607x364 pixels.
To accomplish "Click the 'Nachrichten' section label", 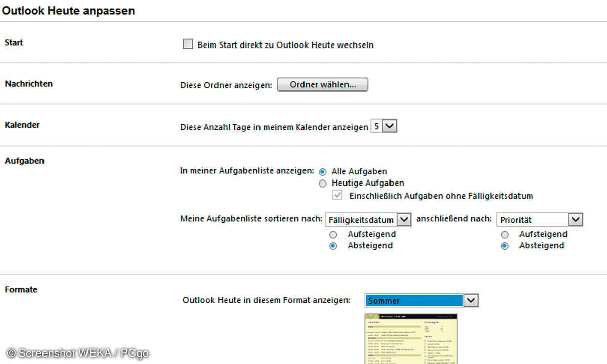I will [x=29, y=84].
